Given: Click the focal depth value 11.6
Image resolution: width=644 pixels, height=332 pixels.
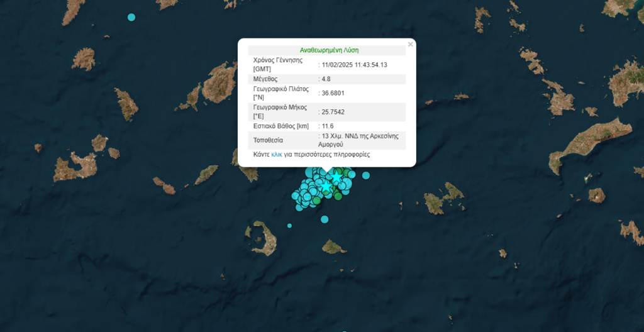Looking at the screenshot, I should coord(327,126).
